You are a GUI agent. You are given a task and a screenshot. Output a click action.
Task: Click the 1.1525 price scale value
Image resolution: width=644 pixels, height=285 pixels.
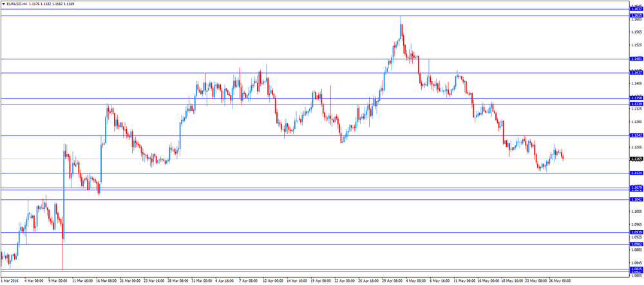tap(637, 45)
